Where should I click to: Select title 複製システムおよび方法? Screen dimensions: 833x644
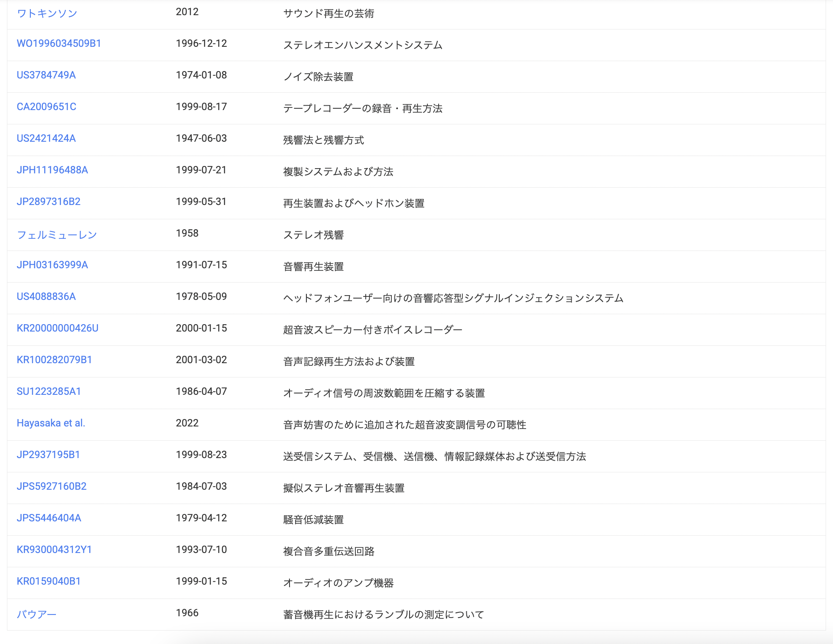[338, 172]
